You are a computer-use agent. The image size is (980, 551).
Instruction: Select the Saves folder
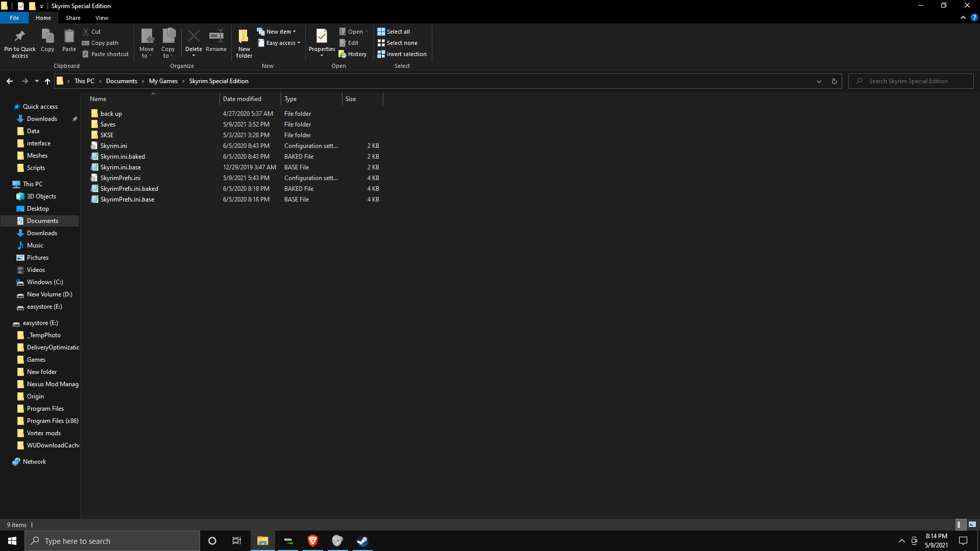(x=108, y=124)
